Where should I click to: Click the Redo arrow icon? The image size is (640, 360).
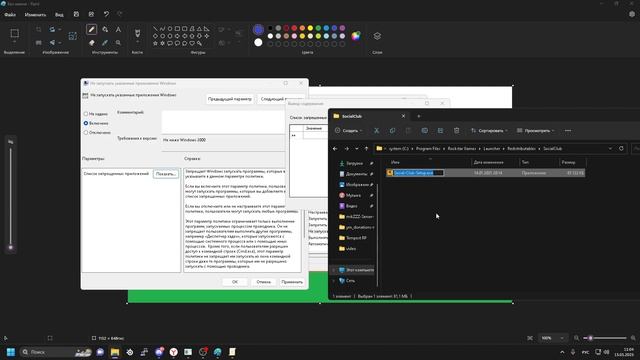click(x=120, y=14)
